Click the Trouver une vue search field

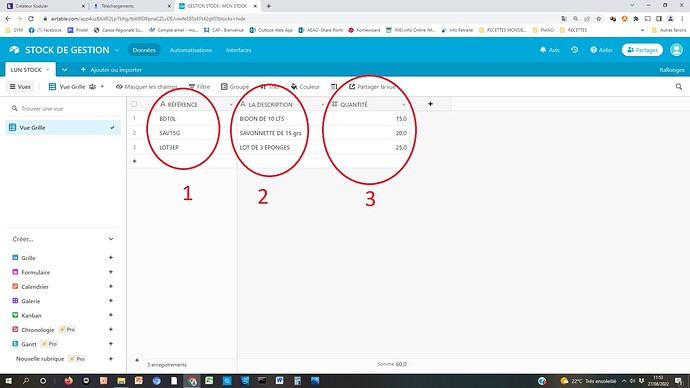coord(64,108)
